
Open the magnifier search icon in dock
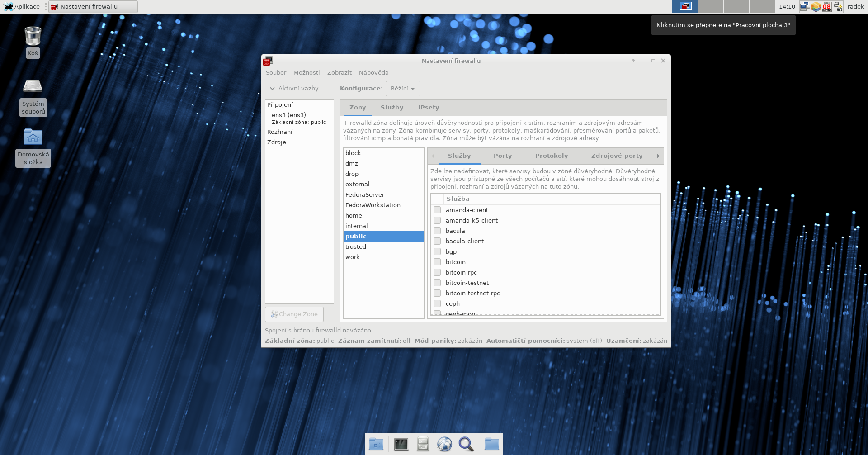(466, 444)
